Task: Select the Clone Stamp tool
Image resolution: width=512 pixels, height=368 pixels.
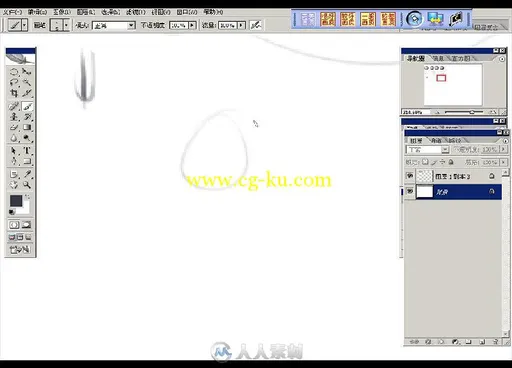Action: pos(14,117)
